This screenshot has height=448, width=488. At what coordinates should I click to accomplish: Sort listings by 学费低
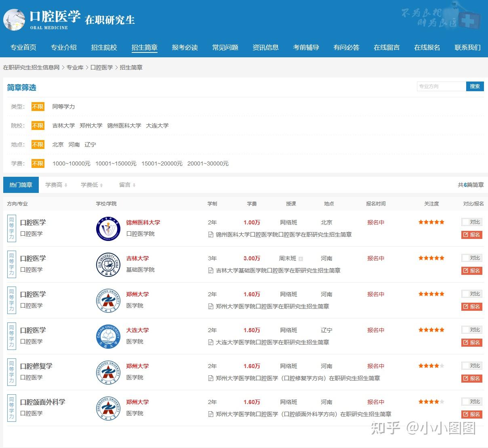point(92,185)
